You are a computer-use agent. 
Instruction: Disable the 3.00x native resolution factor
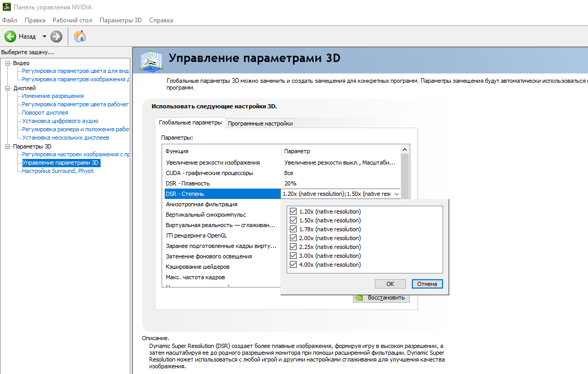point(293,256)
